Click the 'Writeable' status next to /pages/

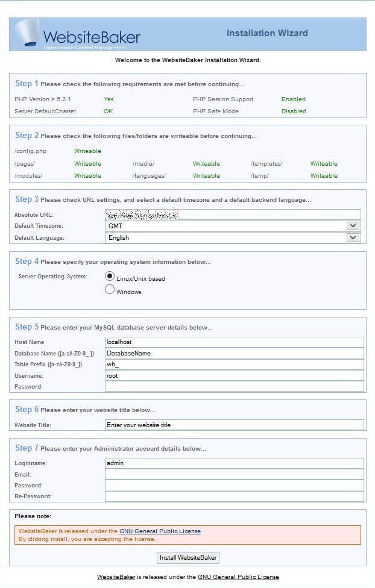click(87, 163)
